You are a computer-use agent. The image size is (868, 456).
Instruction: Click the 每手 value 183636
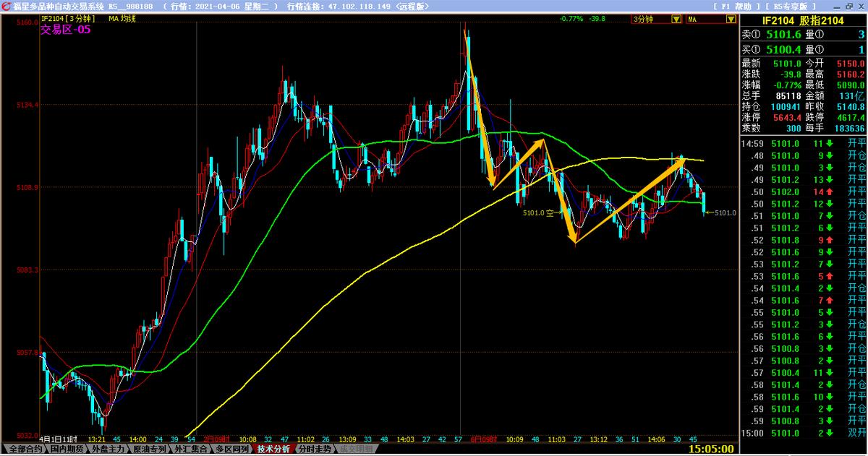coord(849,127)
